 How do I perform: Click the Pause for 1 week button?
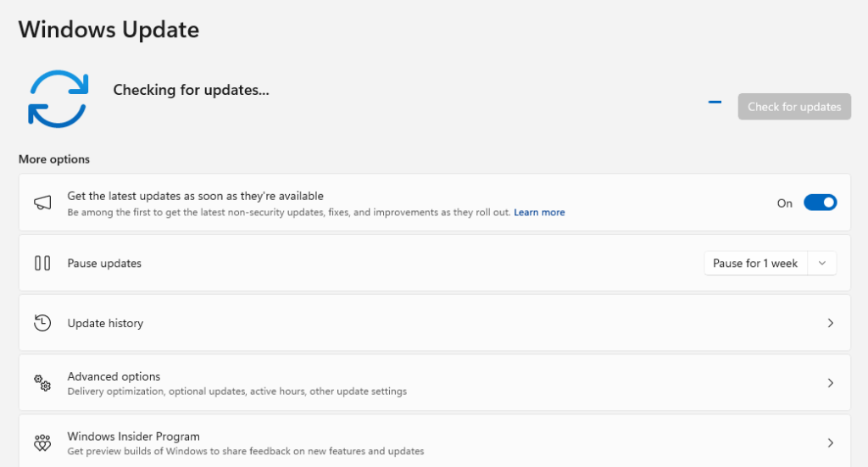tap(755, 264)
